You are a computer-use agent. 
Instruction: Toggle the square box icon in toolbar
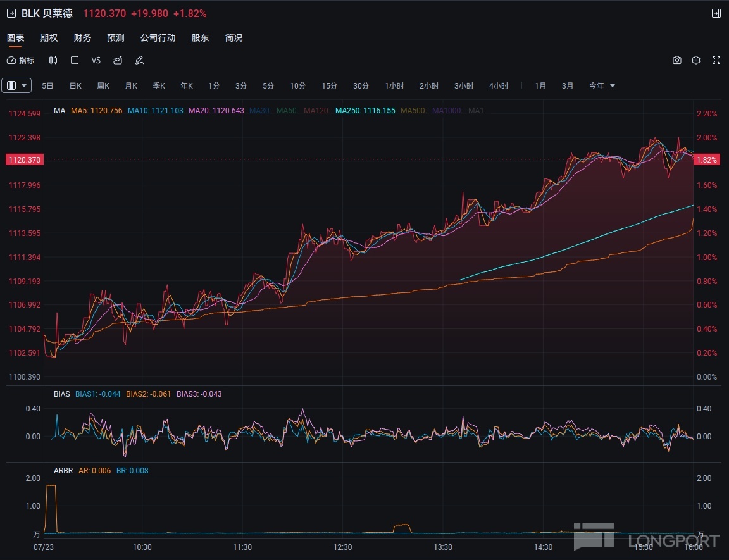pos(75,60)
